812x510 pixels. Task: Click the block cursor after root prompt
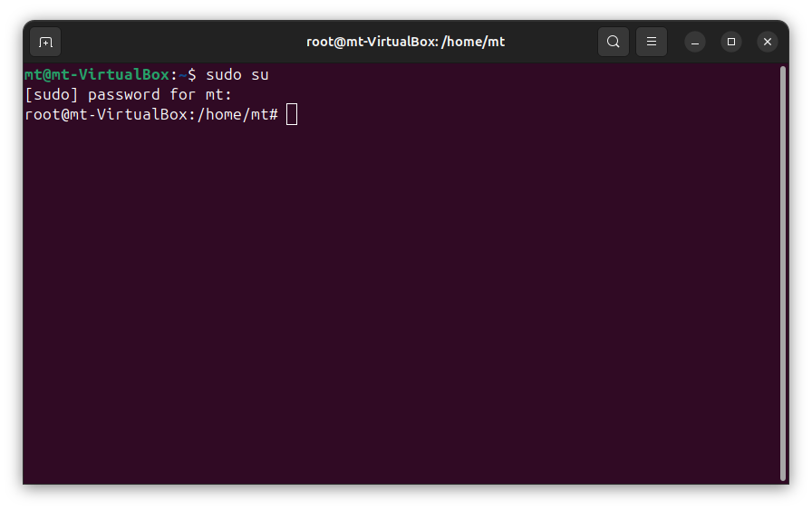(292, 114)
